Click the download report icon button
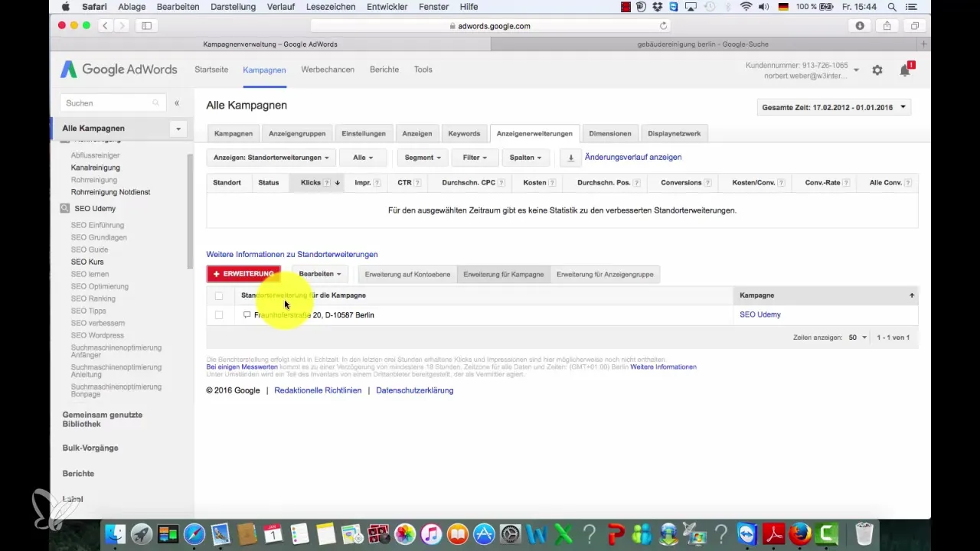This screenshot has height=551, width=980. [570, 158]
